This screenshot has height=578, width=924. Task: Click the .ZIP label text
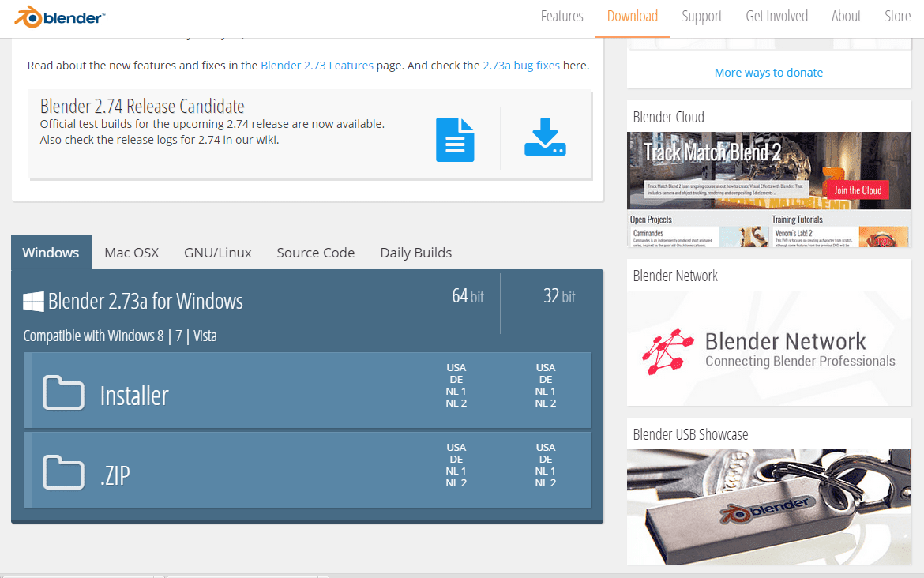coord(115,475)
